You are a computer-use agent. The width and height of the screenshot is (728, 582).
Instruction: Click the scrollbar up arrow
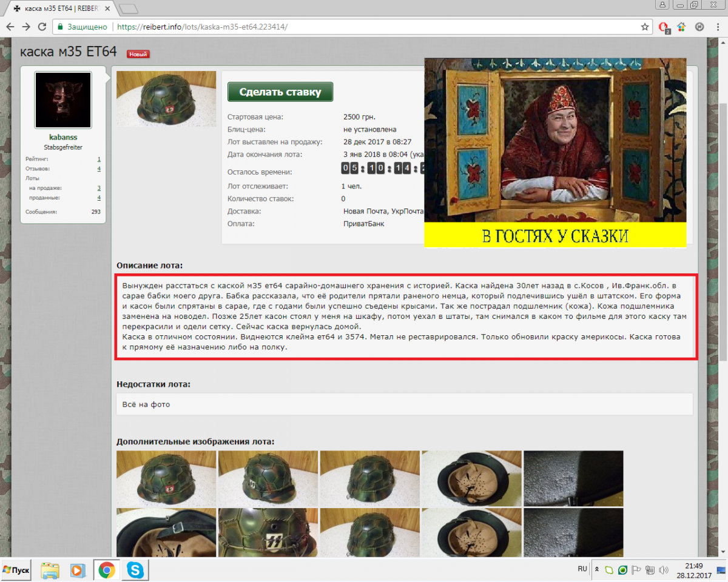[723, 42]
